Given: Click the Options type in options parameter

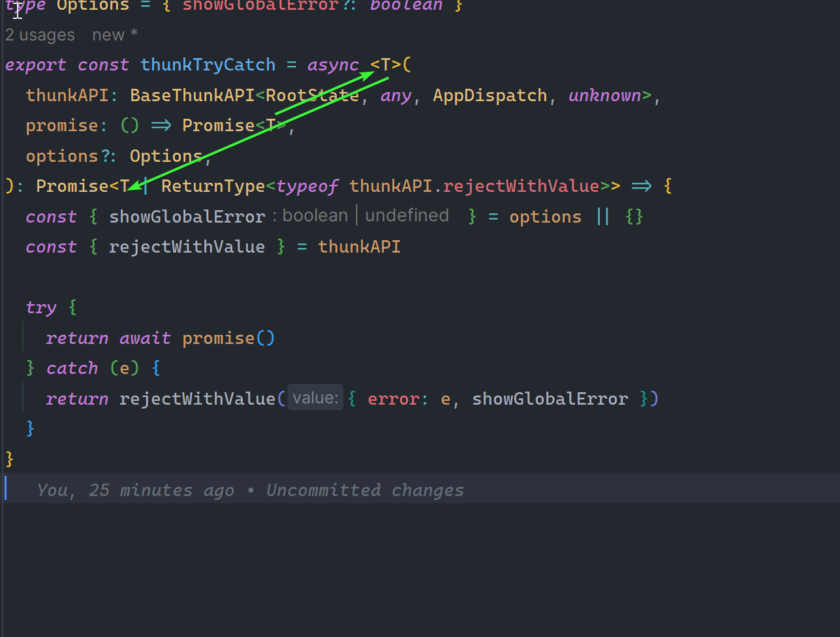Looking at the screenshot, I should 166,156.
